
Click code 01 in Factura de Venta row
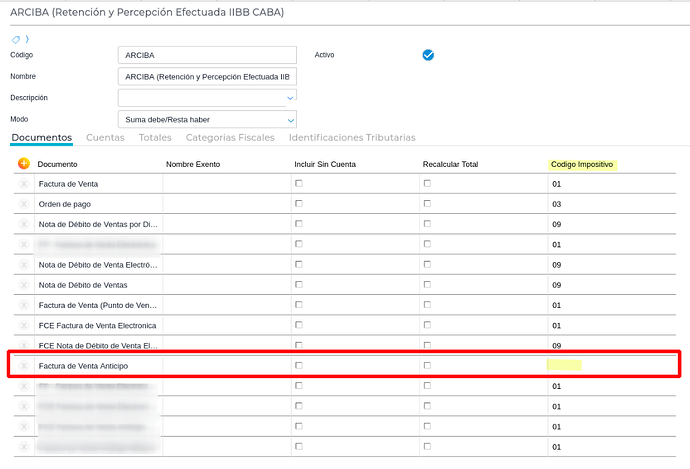click(x=557, y=184)
